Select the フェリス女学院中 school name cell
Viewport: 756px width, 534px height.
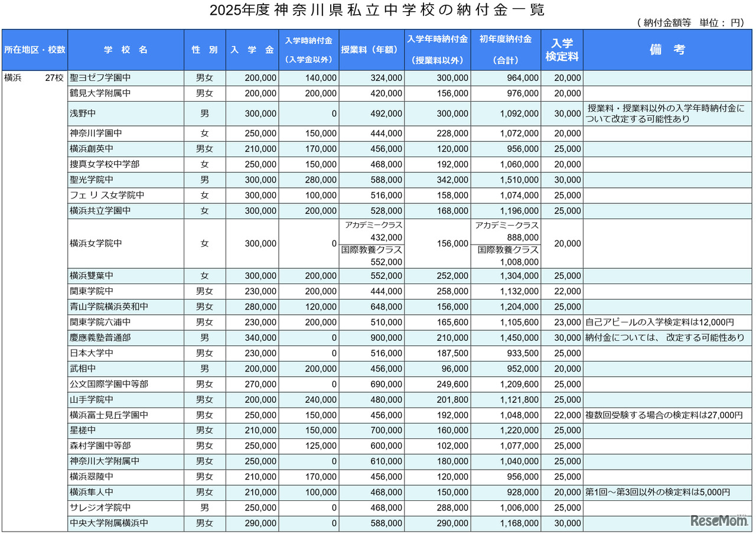(126, 195)
